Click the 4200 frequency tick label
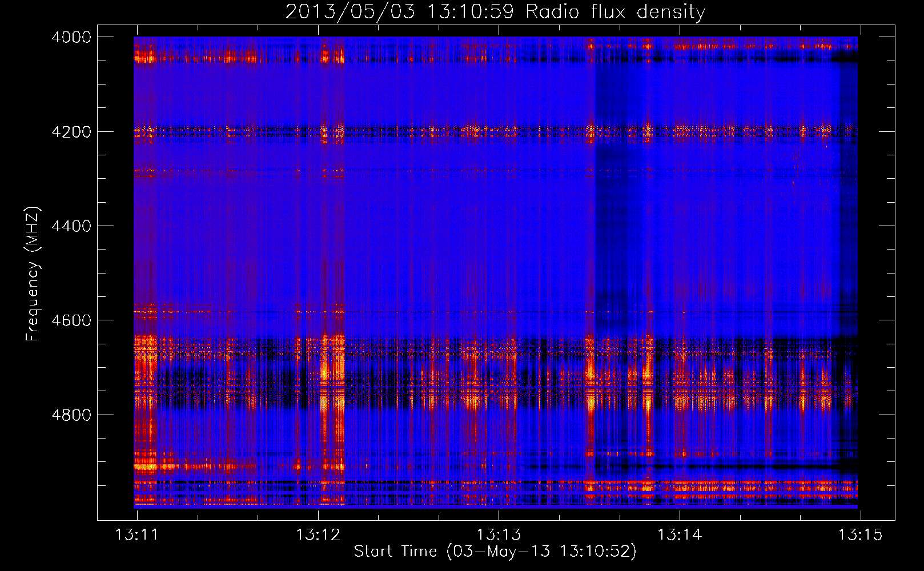 pos(71,132)
